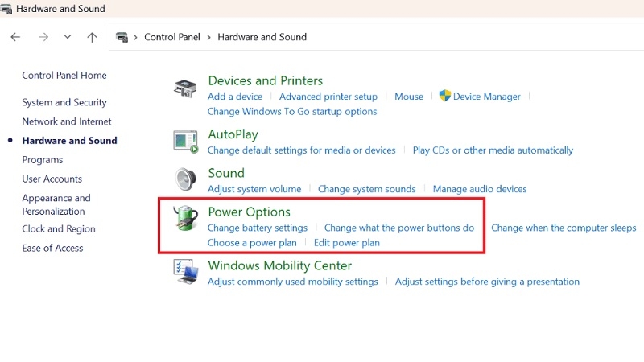Open Clock and Region

point(59,228)
